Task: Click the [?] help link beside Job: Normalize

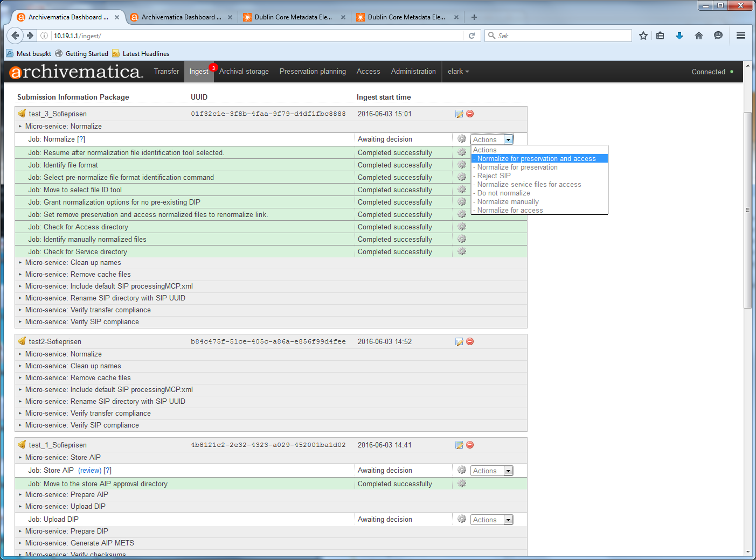Action: click(81, 139)
